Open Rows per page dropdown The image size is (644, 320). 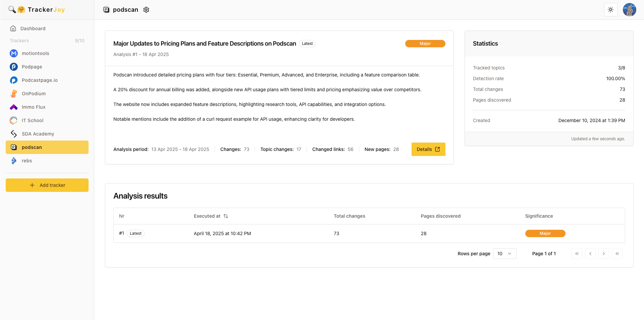[x=504, y=254]
